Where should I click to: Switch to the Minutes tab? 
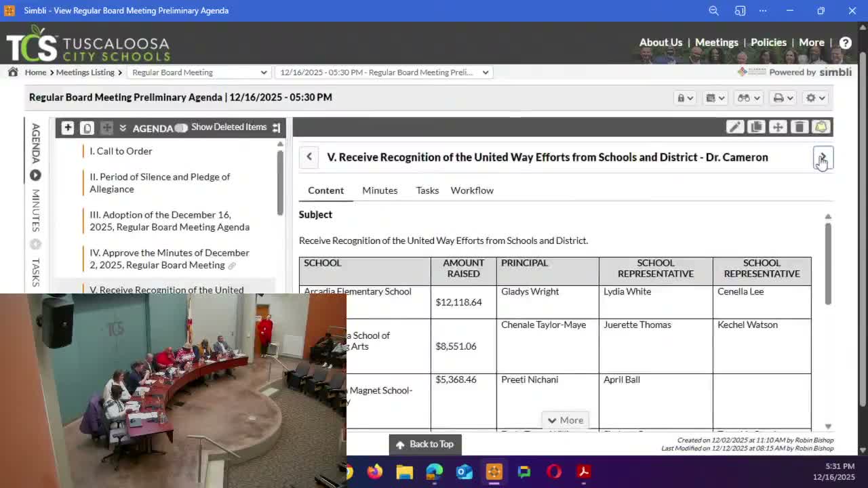[x=380, y=190]
